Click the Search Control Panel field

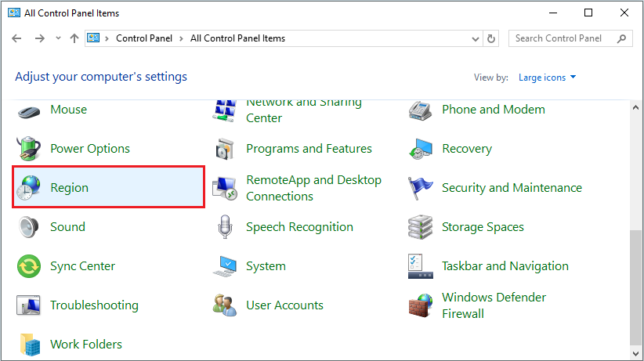(x=563, y=38)
